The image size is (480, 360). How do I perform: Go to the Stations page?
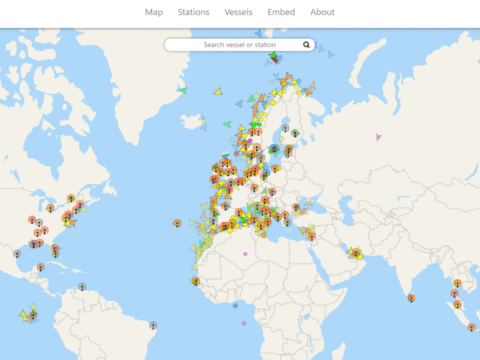click(193, 12)
